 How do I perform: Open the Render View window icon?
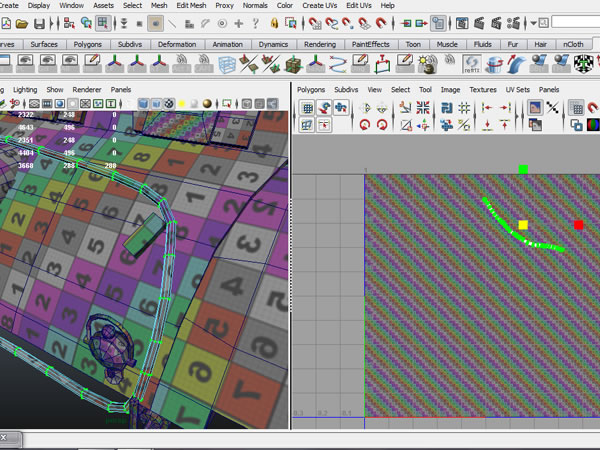(462, 23)
